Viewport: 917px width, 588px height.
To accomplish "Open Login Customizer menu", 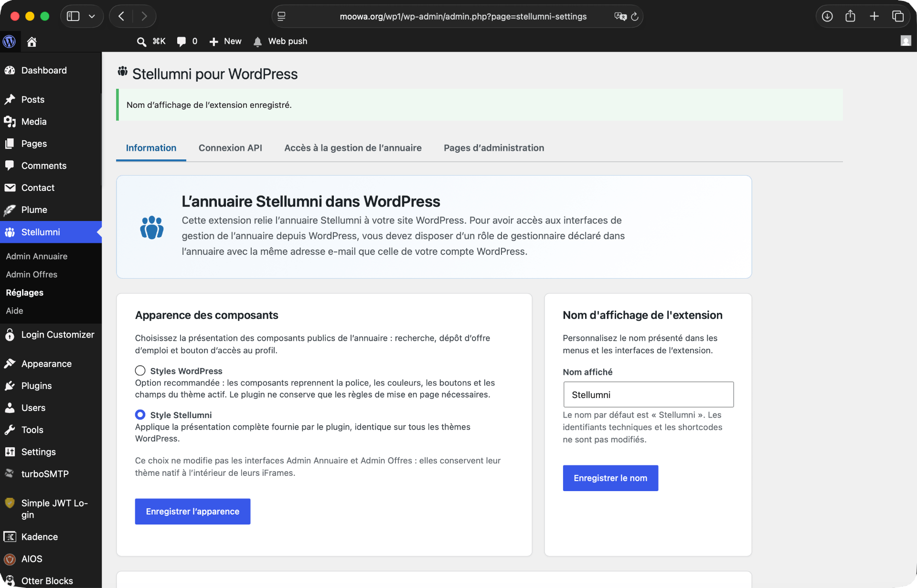I will click(51, 335).
